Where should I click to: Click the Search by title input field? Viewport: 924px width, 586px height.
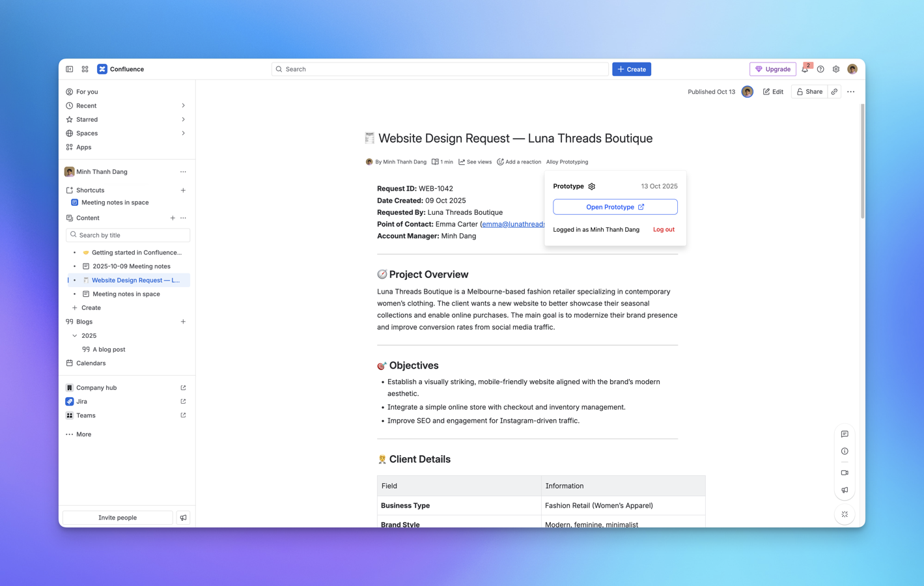coord(127,235)
